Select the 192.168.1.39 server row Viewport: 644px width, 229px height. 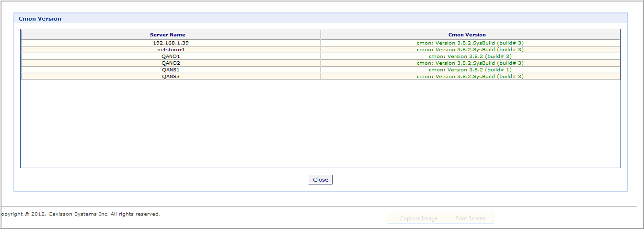320,43
